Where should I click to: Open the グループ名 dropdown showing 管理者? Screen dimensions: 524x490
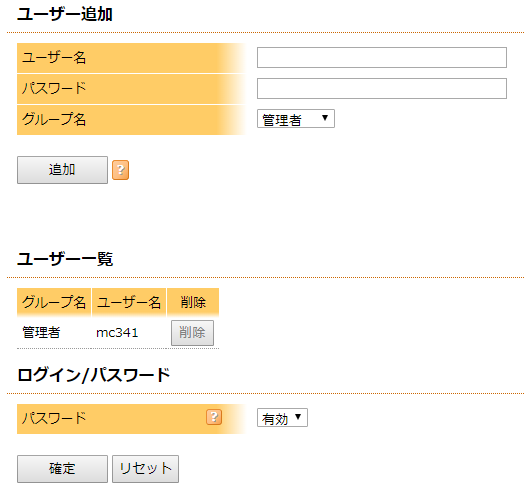(296, 119)
